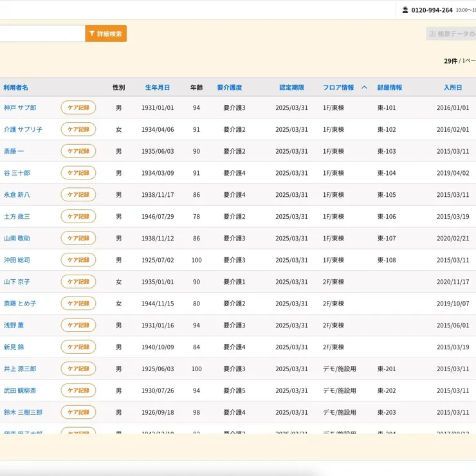Screen dimensions: 476x476
Task: Open user 介護 サブリ子
Action: [x=23, y=129]
